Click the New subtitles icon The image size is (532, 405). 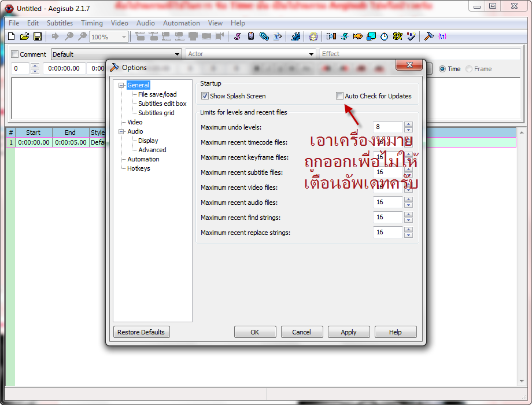(x=11, y=36)
